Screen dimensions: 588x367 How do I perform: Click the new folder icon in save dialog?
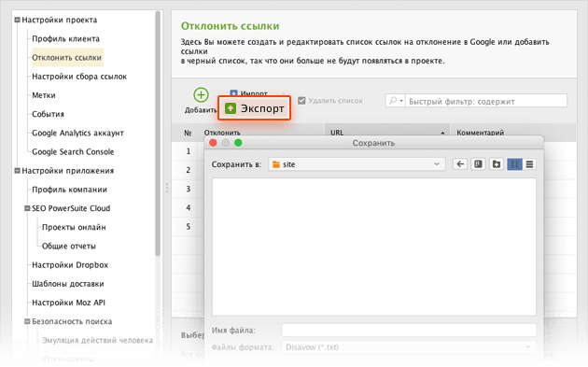click(x=497, y=164)
